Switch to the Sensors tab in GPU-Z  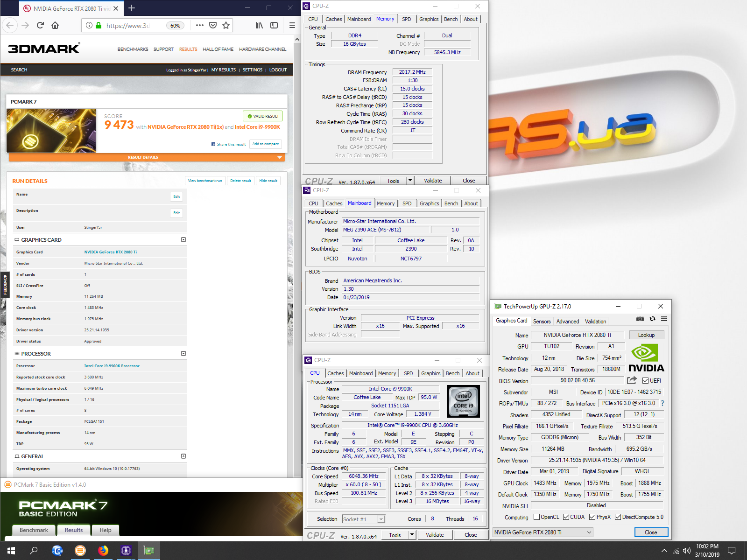[x=542, y=322]
